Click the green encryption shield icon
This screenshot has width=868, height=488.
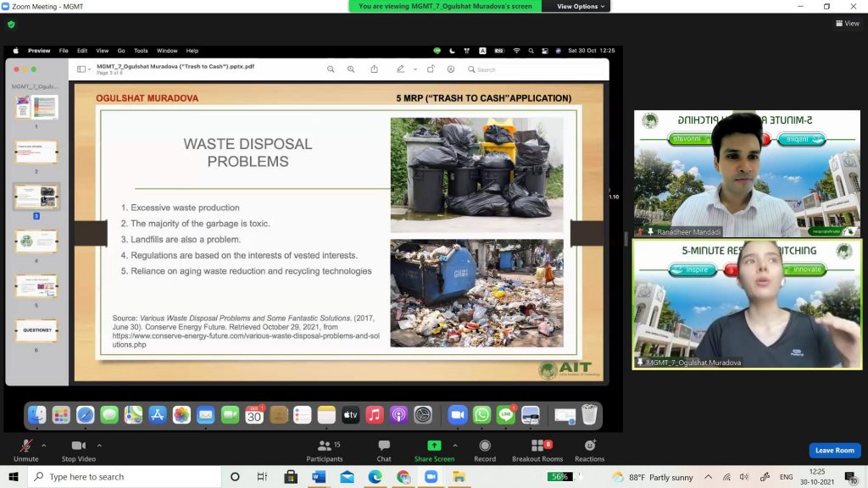point(11,25)
